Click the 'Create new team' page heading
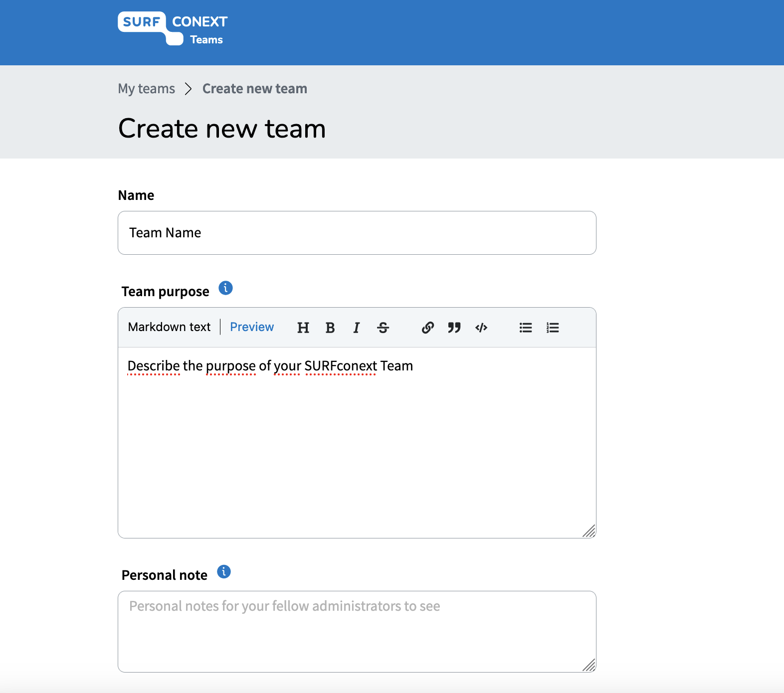 click(222, 129)
